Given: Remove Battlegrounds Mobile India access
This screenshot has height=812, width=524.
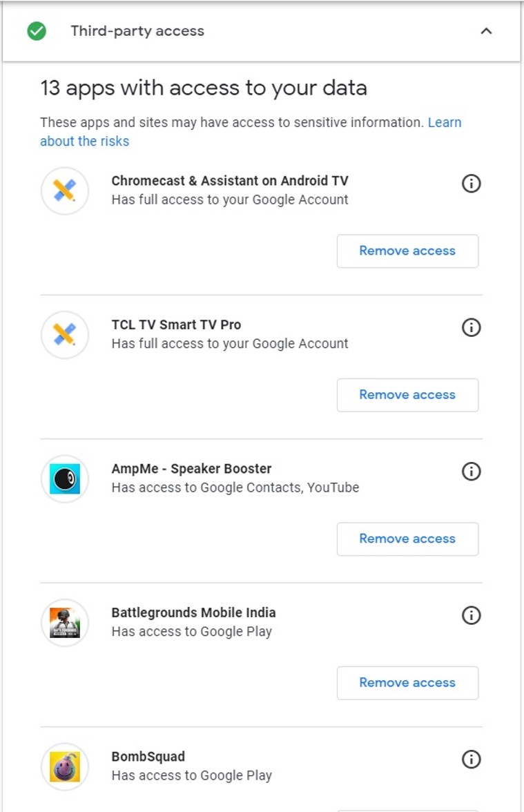Looking at the screenshot, I should [x=407, y=683].
